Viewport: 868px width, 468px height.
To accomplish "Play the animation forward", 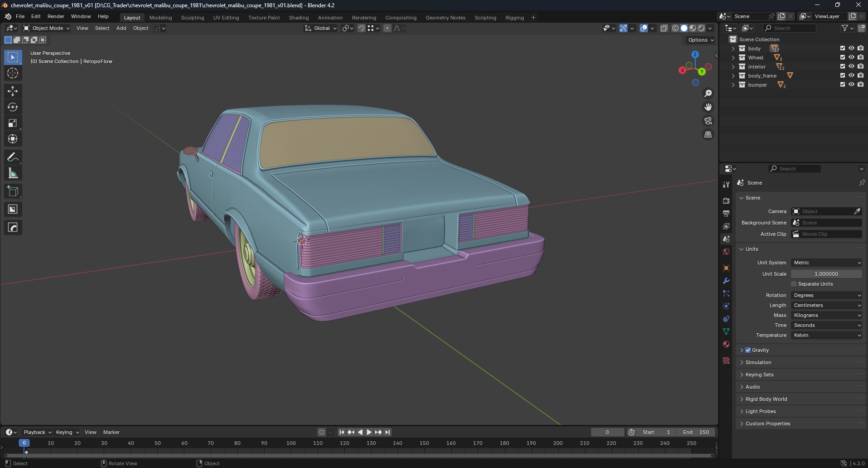I will 369,432.
